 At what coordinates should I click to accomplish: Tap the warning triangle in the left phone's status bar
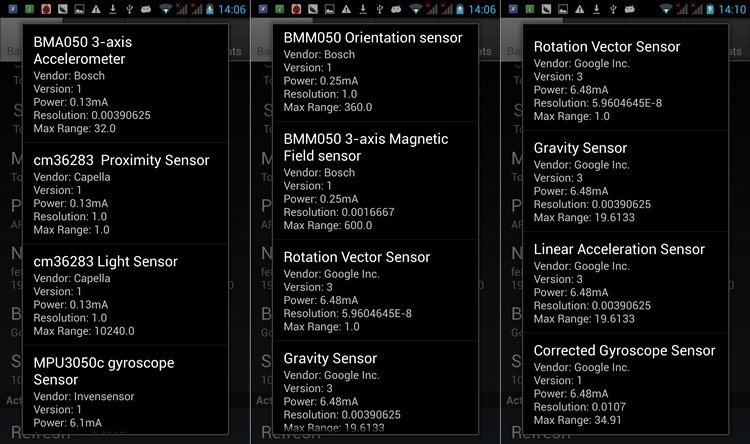(96, 9)
